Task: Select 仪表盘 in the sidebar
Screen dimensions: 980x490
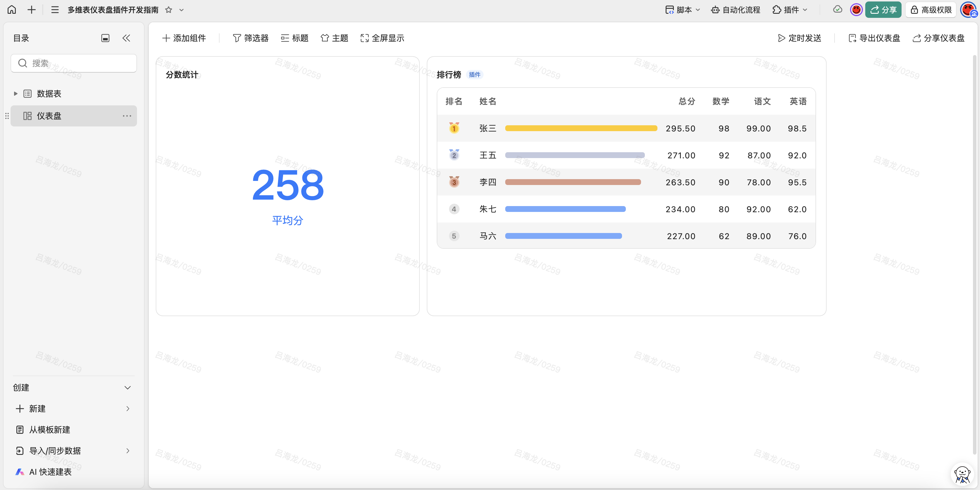Action: pos(49,116)
